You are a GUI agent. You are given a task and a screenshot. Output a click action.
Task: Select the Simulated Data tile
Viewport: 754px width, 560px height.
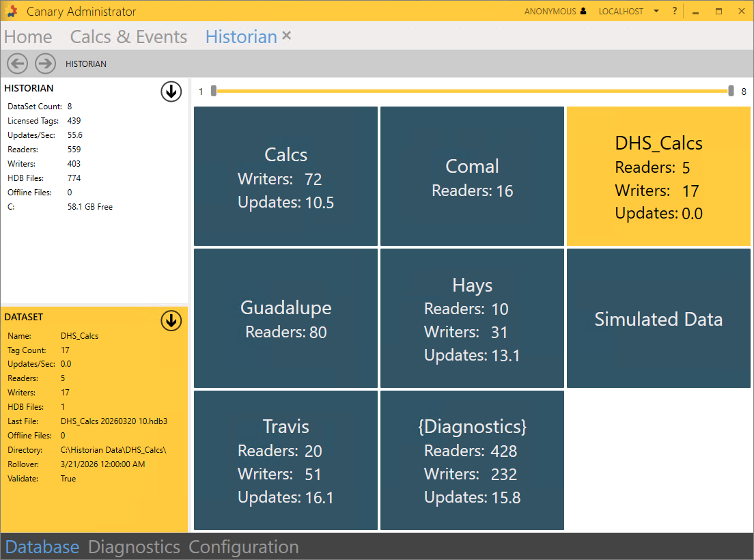(658, 318)
